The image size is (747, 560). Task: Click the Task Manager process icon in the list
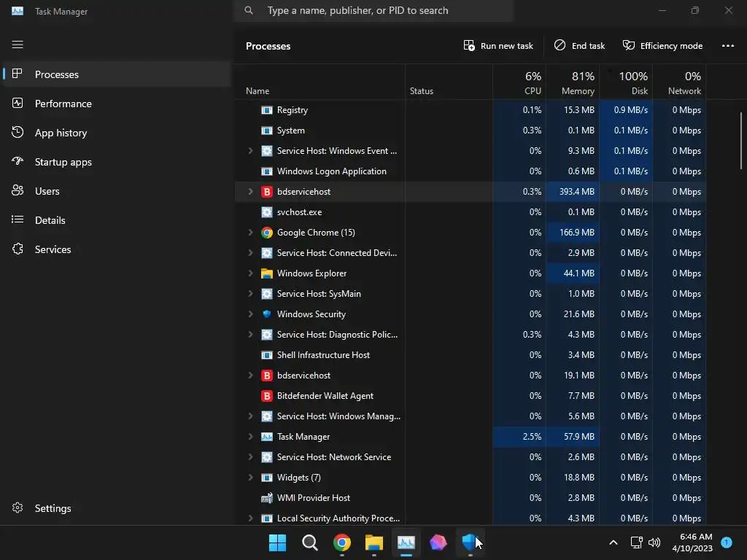(267, 437)
